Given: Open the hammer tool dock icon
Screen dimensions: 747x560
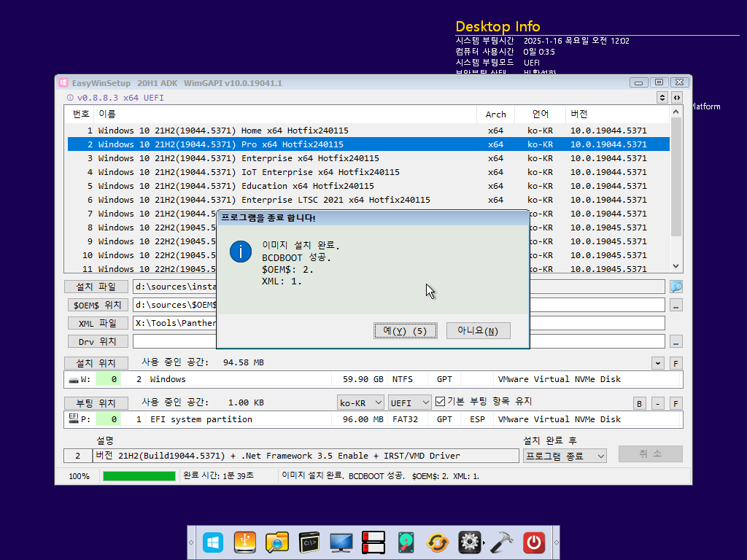Looking at the screenshot, I should point(502,542).
